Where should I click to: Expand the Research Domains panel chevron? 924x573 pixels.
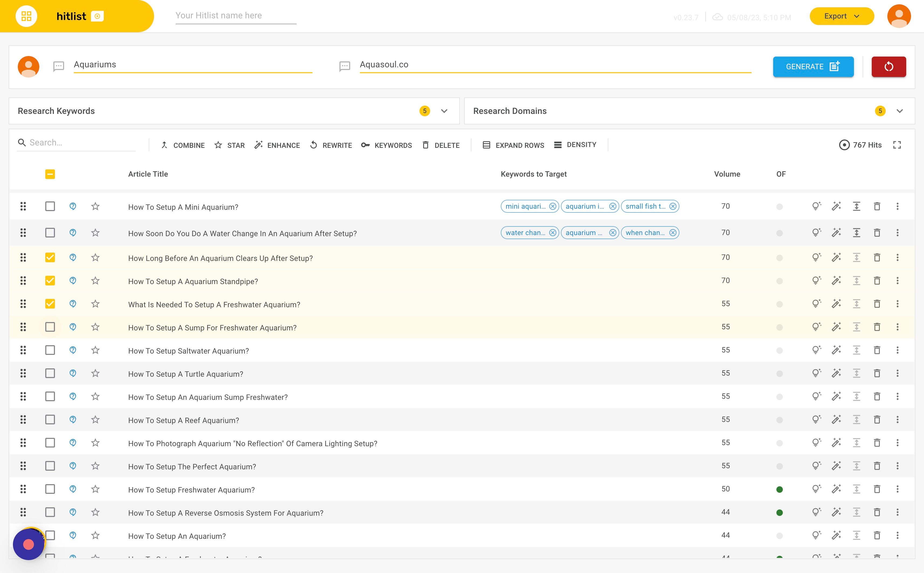coord(899,111)
